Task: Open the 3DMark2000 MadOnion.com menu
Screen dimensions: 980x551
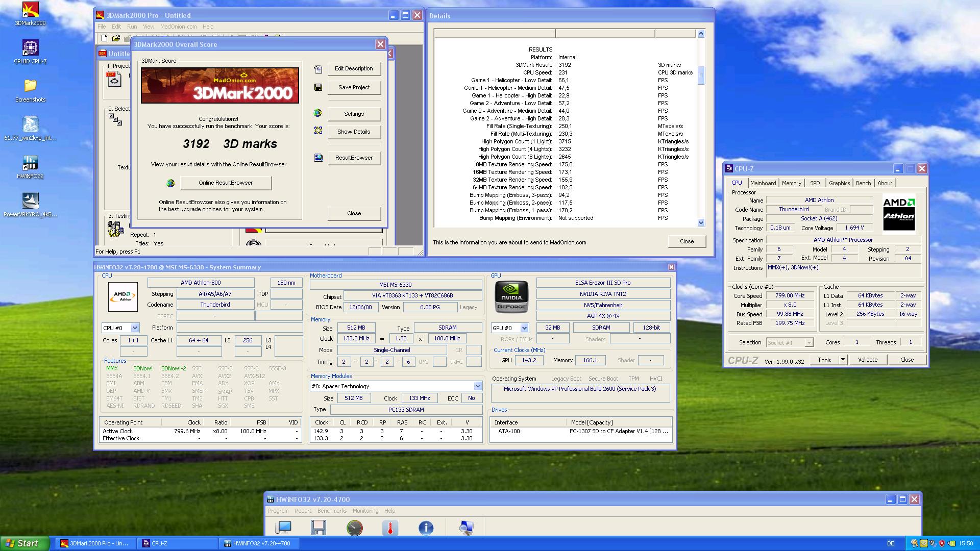Action: pos(178,27)
